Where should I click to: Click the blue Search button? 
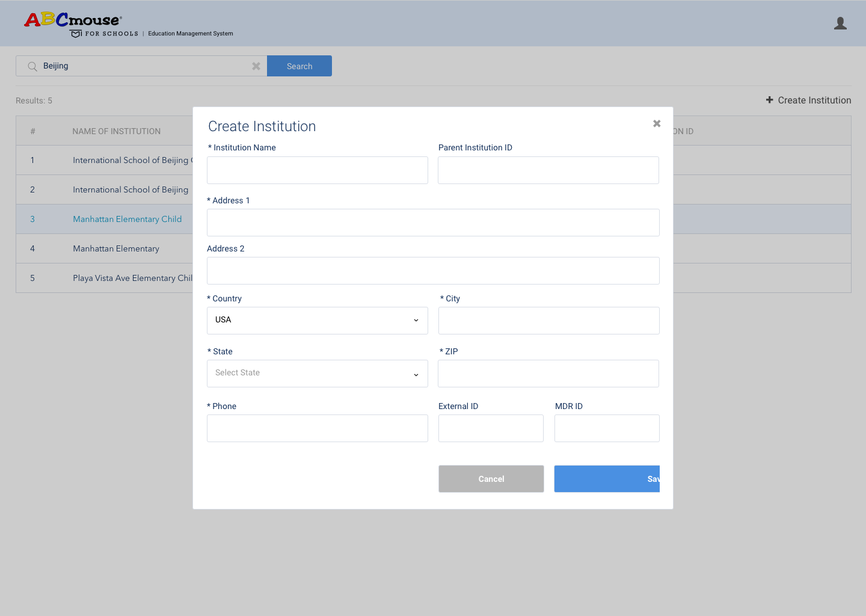pos(299,66)
